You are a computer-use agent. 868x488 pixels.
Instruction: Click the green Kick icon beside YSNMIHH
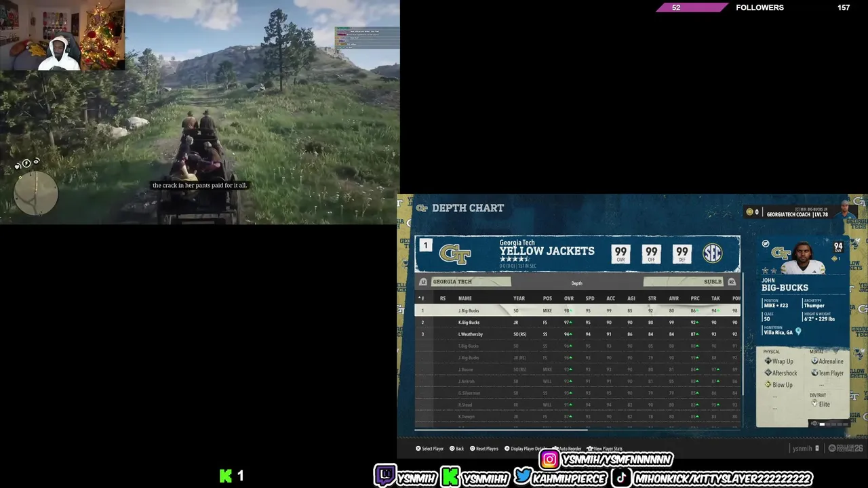click(x=450, y=476)
